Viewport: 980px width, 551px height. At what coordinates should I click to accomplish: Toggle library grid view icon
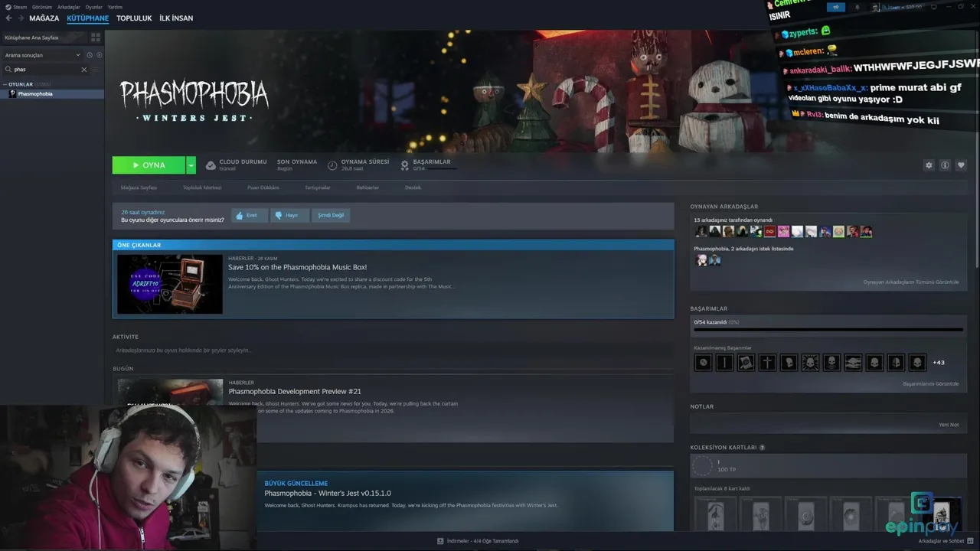(x=96, y=37)
